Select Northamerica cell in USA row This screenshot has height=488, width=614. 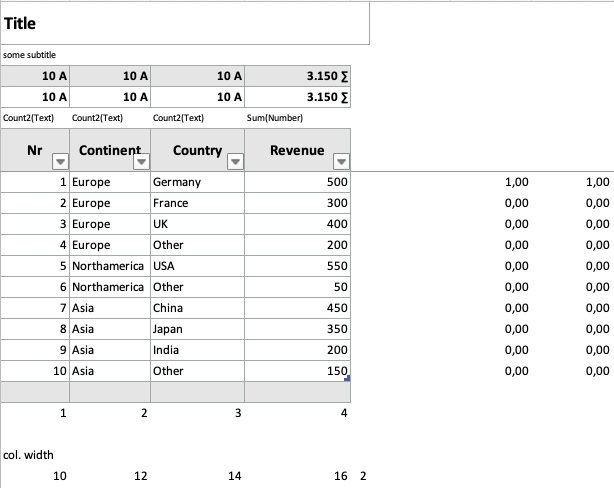tap(110, 266)
